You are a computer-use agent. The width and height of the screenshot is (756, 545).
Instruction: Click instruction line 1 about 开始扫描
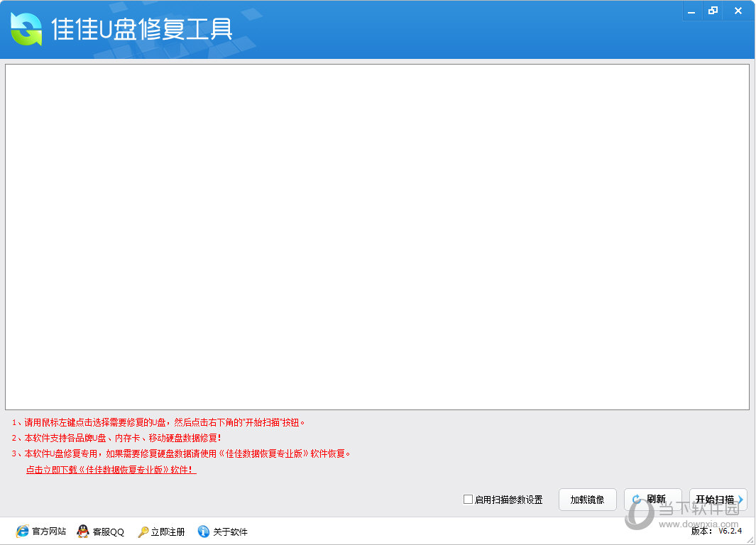[158, 423]
